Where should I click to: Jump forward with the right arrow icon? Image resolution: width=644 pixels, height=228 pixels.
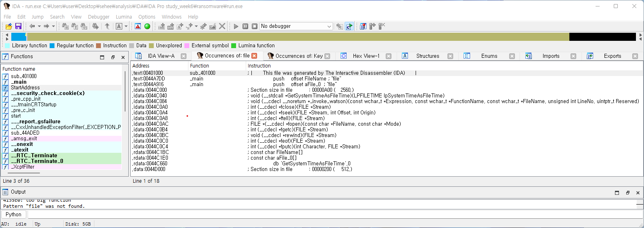pos(46,26)
